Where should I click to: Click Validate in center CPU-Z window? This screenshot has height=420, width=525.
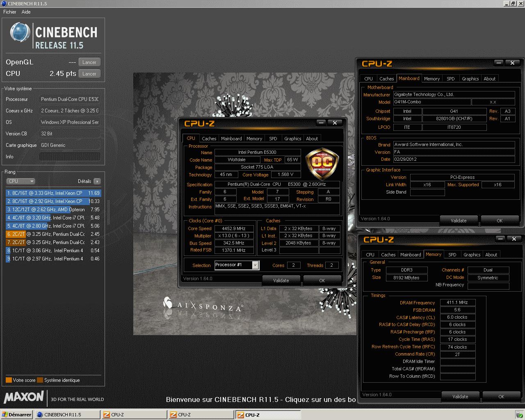(281, 281)
